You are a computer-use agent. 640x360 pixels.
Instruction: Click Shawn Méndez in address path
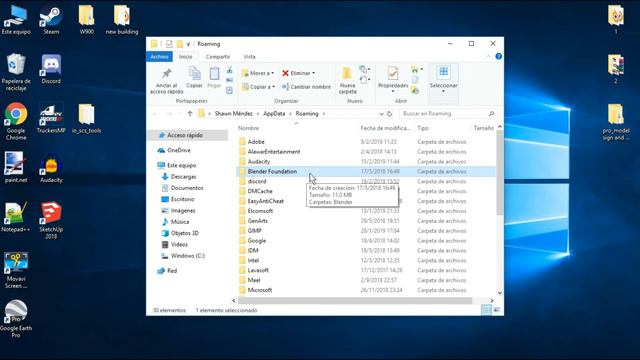pos(233,113)
